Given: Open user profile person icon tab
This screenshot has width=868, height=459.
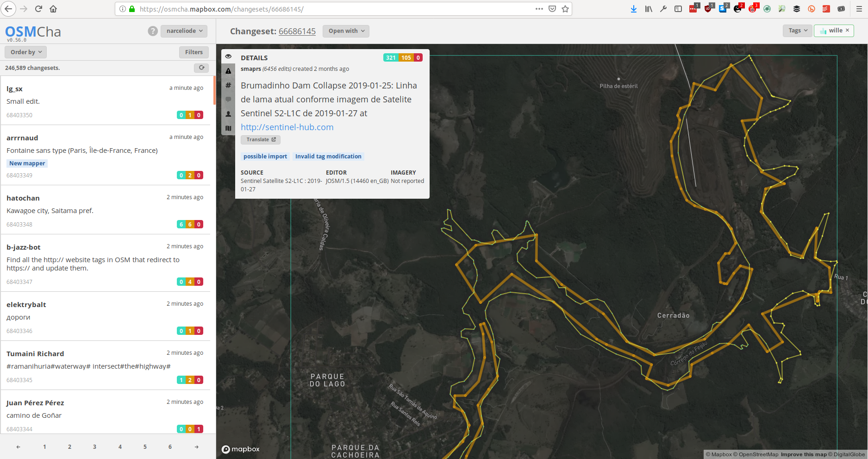Looking at the screenshot, I should (228, 114).
